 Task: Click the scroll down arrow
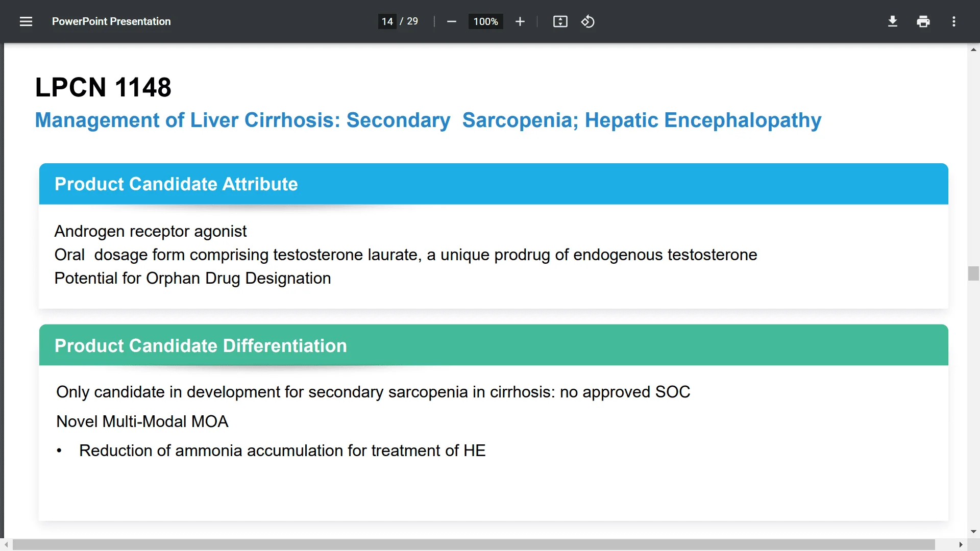973,532
